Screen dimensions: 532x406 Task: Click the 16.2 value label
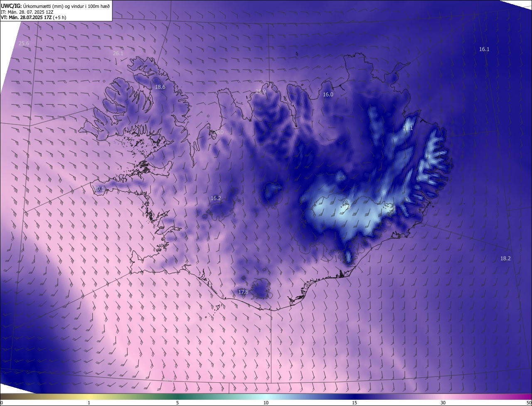[216, 198]
